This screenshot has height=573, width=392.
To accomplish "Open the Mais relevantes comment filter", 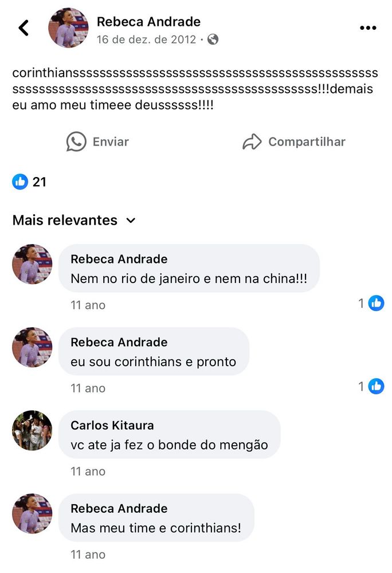I will (74, 221).
